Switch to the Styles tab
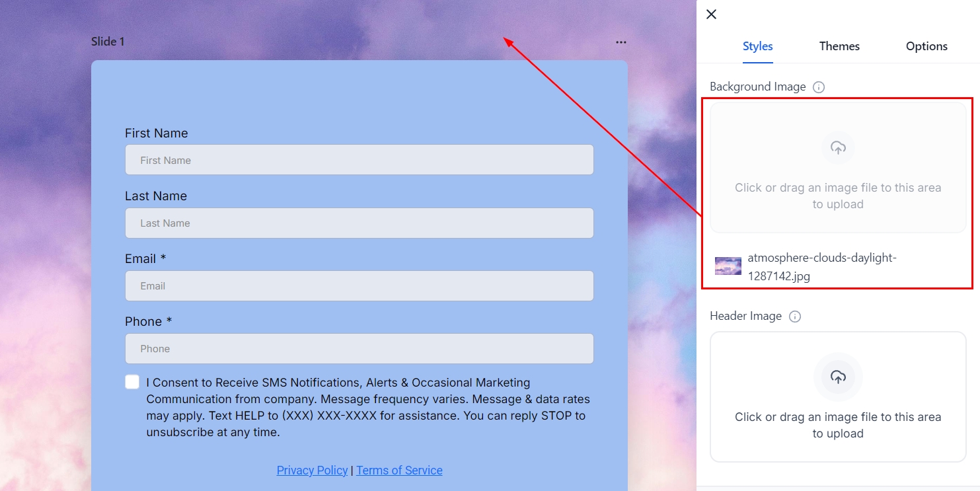This screenshot has width=980, height=491. click(x=757, y=46)
